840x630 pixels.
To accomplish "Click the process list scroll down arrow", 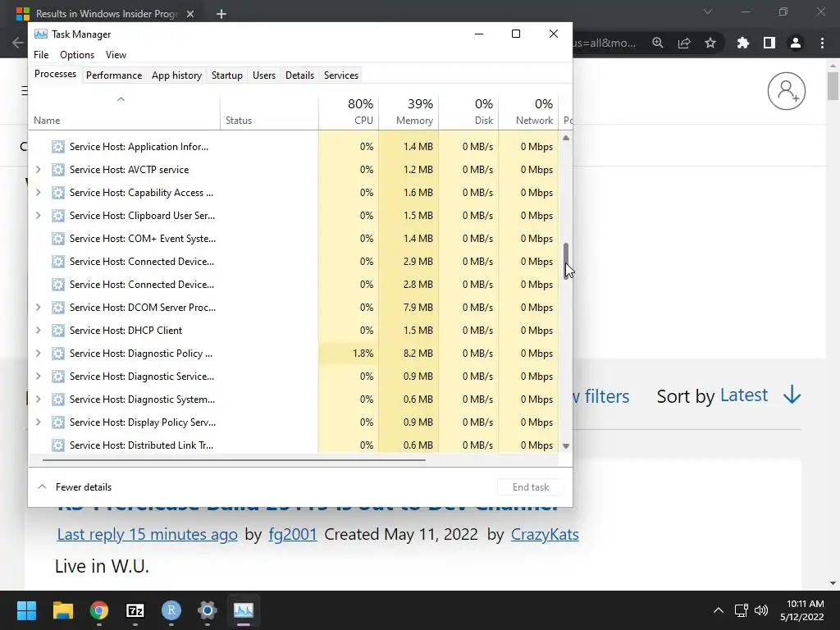I will click(x=566, y=445).
